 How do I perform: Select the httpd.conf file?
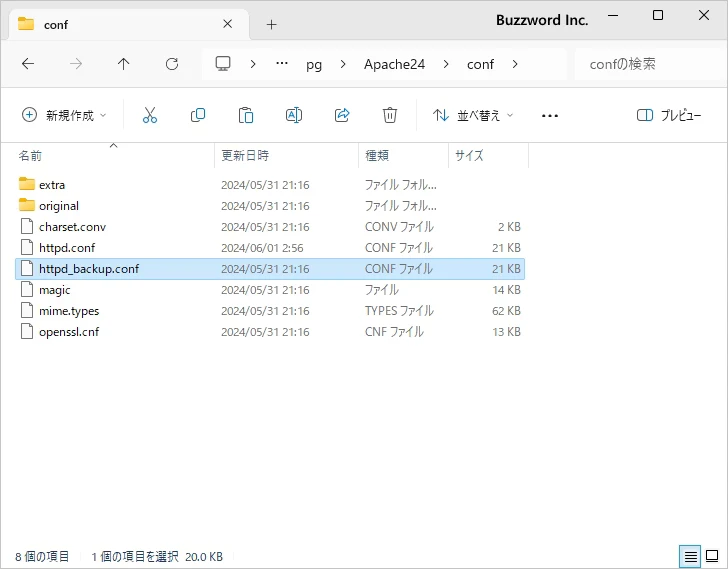coord(66,247)
